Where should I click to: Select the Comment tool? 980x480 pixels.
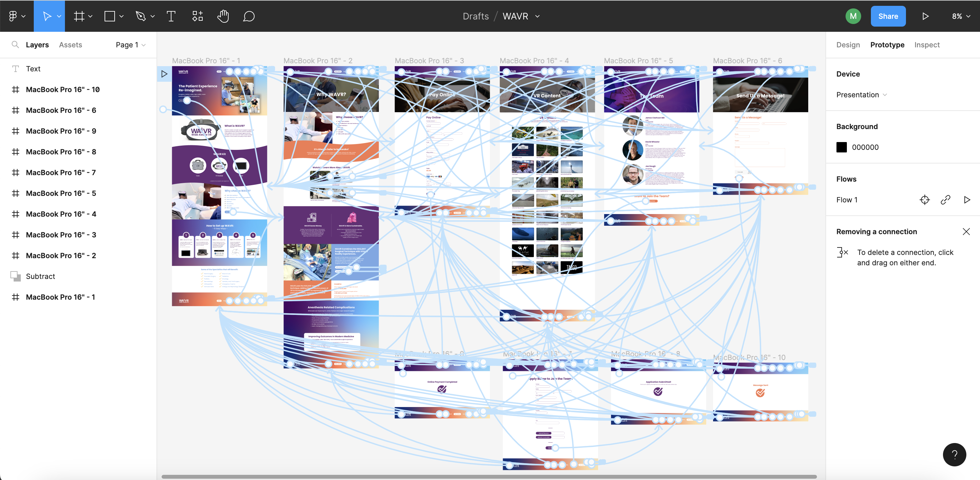click(x=249, y=16)
